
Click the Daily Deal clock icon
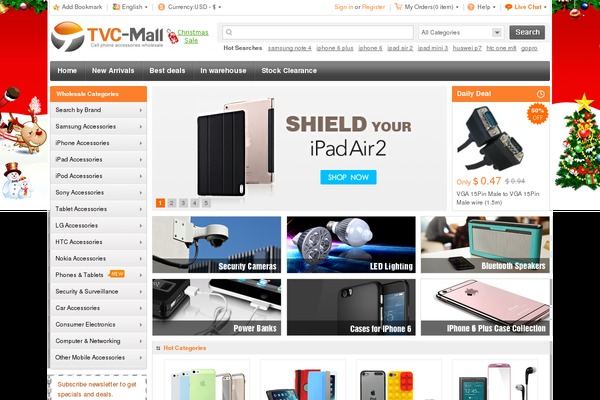click(x=540, y=94)
